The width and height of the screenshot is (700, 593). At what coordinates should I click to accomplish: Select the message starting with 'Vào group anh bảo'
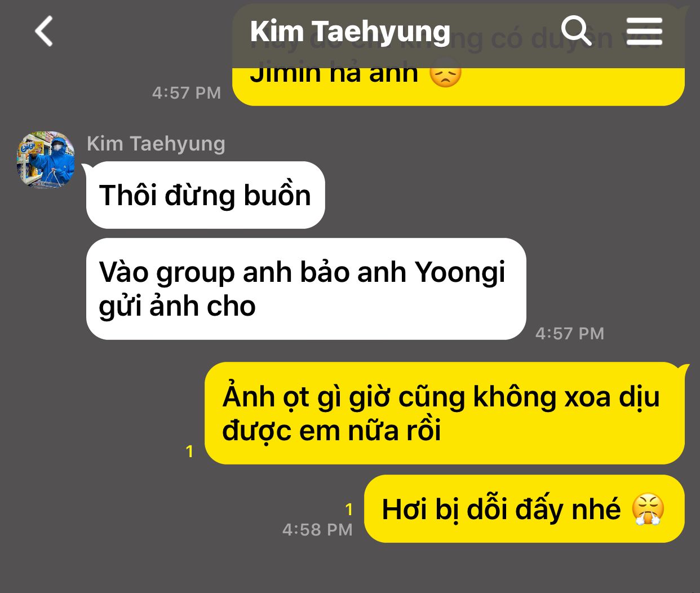(306, 289)
